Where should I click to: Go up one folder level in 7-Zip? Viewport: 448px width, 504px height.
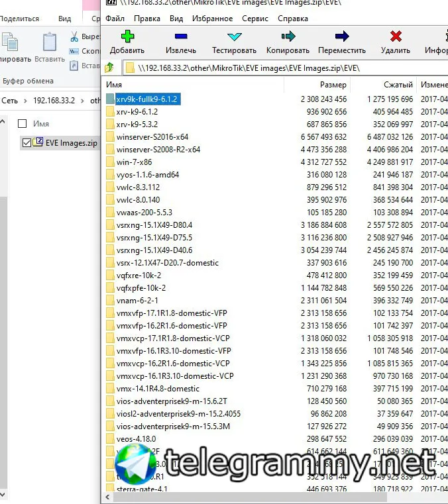109,68
